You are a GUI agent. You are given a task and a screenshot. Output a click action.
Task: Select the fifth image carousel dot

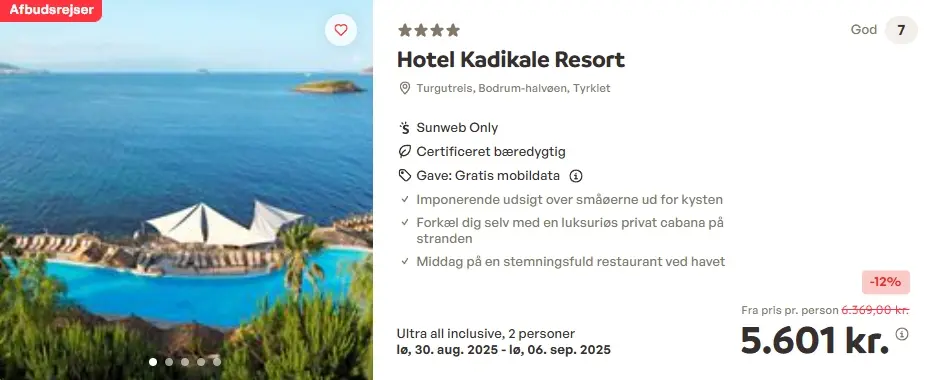pos(217,362)
